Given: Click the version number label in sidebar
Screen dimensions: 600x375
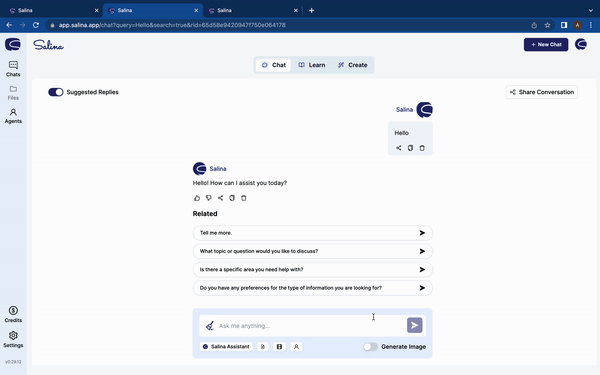Looking at the screenshot, I should pyautogui.click(x=13, y=362).
